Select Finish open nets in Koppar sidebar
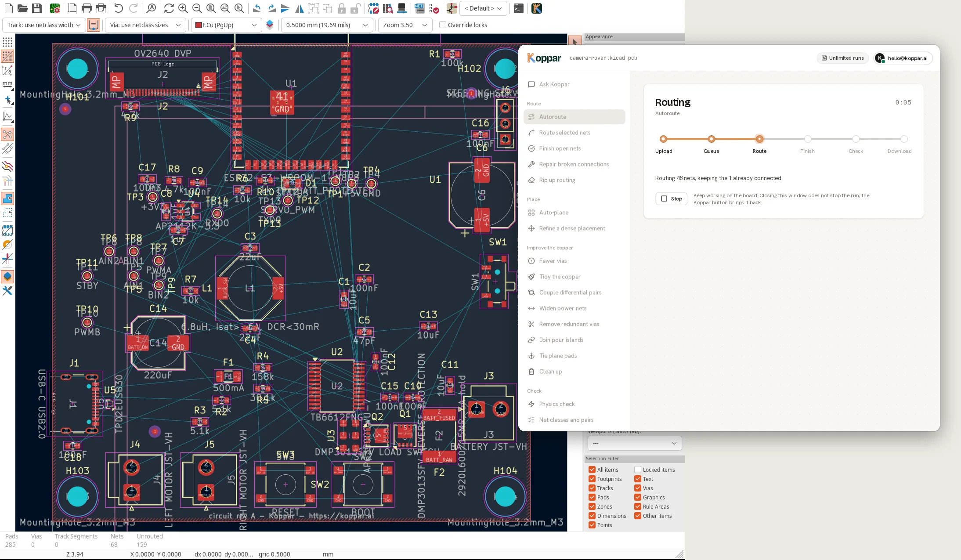This screenshot has width=961, height=560. (574, 148)
